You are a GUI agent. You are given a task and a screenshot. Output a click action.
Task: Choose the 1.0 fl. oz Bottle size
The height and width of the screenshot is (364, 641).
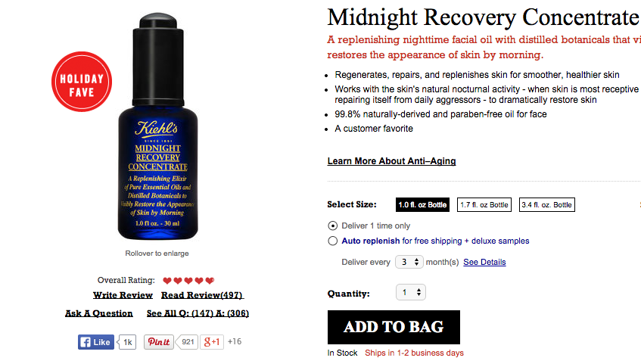pyautogui.click(x=422, y=205)
